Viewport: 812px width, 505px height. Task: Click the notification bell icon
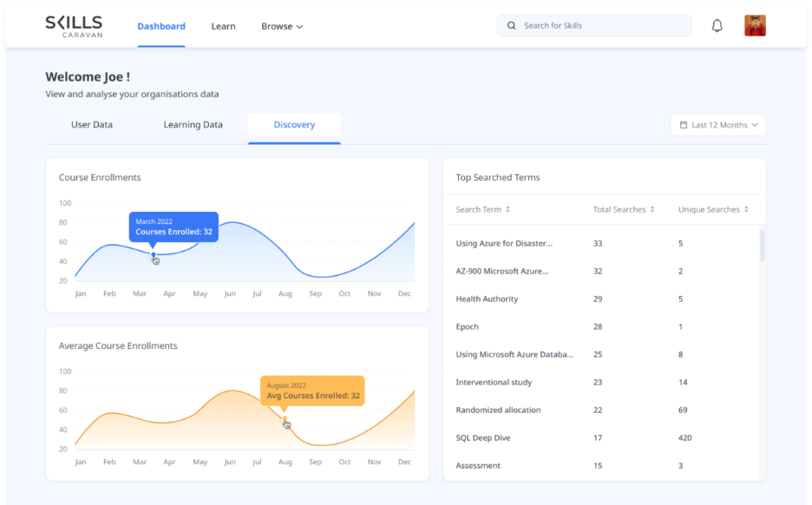tap(717, 26)
